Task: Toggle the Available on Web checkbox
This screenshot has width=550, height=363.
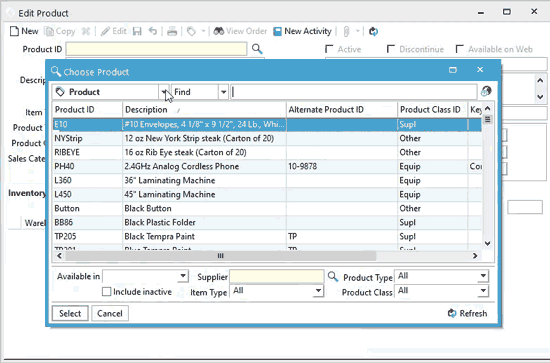Action: coord(459,49)
